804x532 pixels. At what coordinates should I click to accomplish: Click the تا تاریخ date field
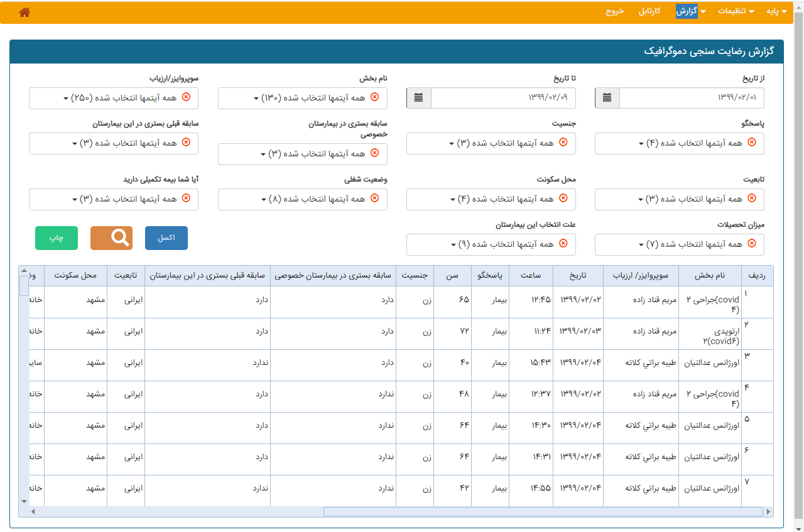tap(503, 98)
